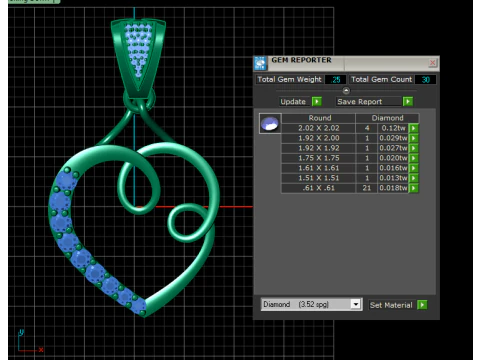Select the 1.51 X 1.51 size cell

pos(319,178)
